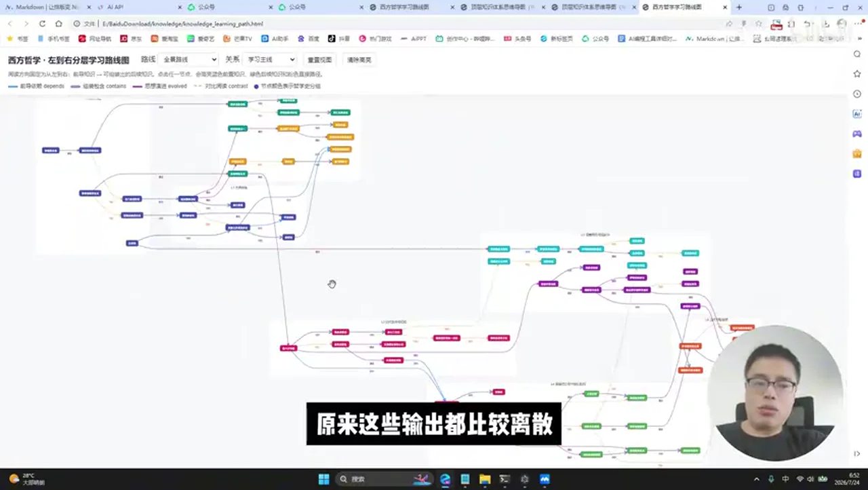Open the weather widget showing 28°C
Image resolution: width=868 pixels, height=490 pixels.
coord(26,479)
